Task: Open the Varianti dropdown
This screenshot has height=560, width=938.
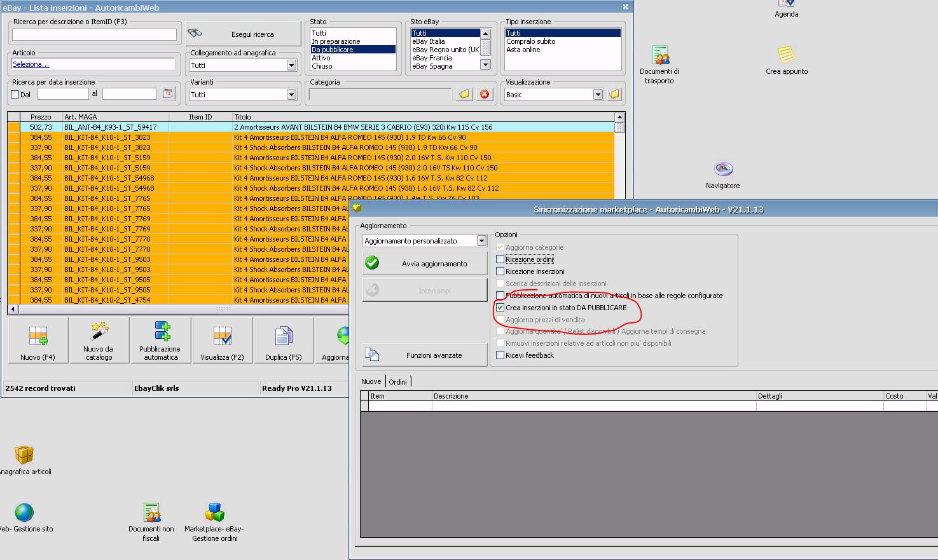Action: [291, 94]
